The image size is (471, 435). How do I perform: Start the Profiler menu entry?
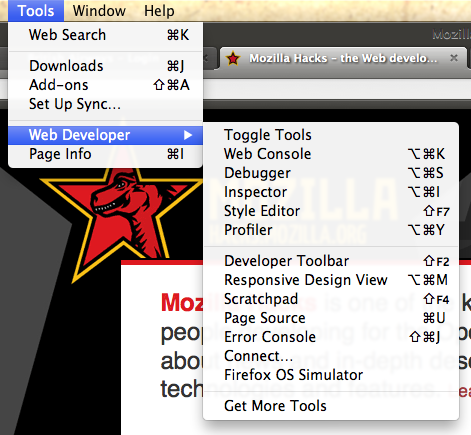click(331, 230)
